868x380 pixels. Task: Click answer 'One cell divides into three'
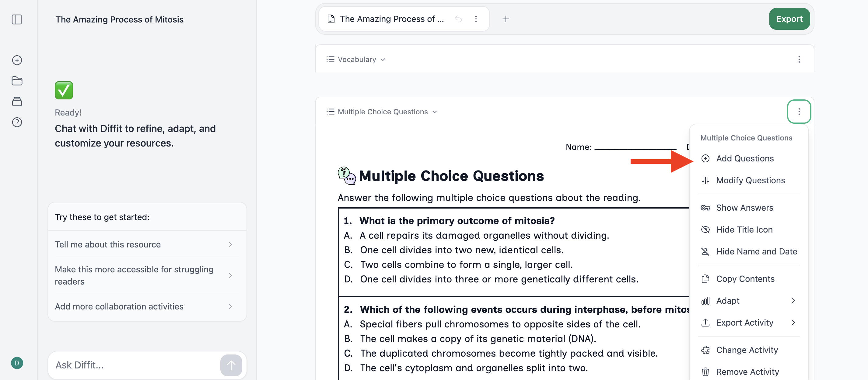pyautogui.click(x=499, y=279)
